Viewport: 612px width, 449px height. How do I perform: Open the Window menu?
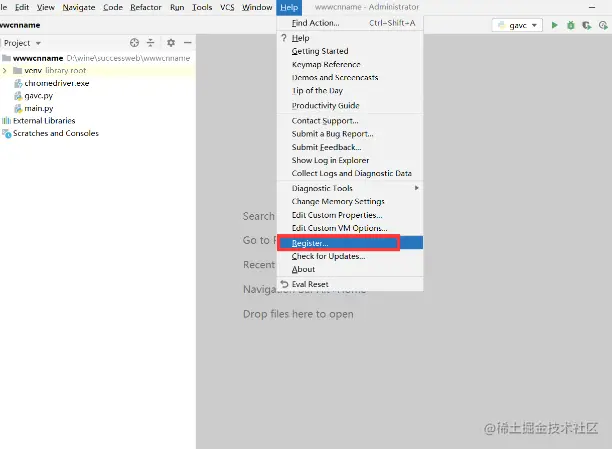(257, 7)
